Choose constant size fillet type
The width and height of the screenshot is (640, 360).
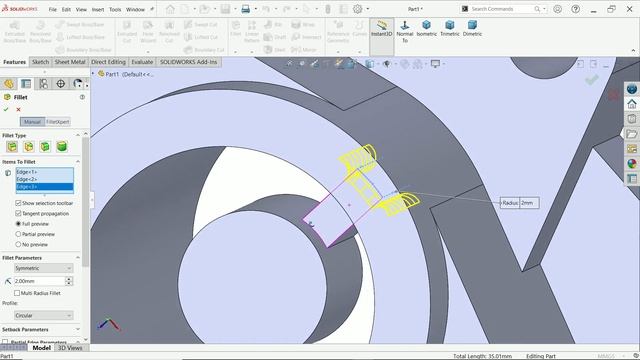coord(12,147)
